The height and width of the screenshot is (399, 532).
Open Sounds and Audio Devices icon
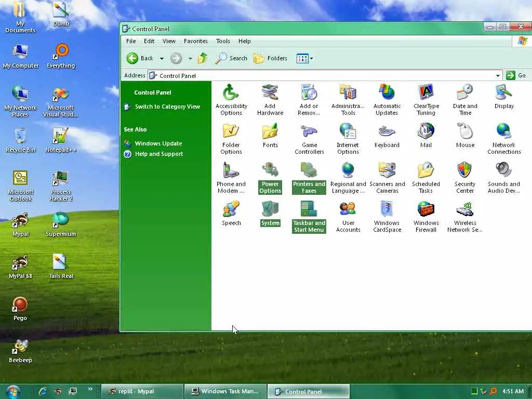[x=504, y=178]
